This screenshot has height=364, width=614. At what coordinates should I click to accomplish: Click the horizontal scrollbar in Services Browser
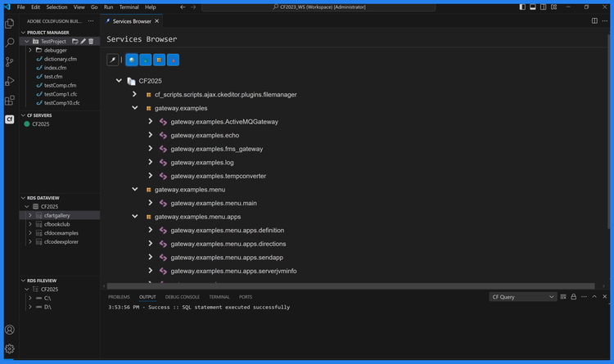click(352, 286)
